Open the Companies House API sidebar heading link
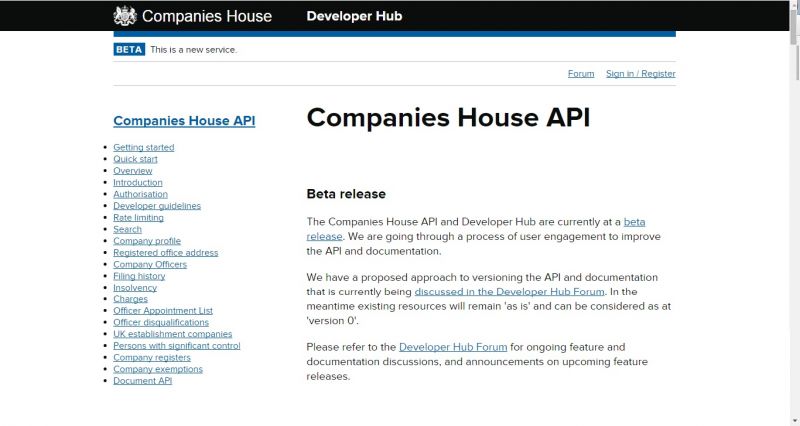Image resolution: width=800 pixels, height=426 pixels. point(184,121)
